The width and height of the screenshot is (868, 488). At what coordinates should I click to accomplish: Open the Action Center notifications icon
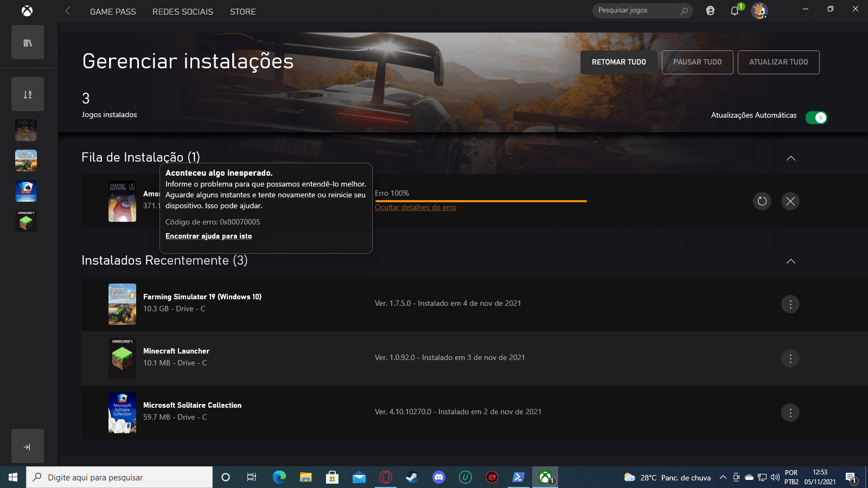point(851,478)
